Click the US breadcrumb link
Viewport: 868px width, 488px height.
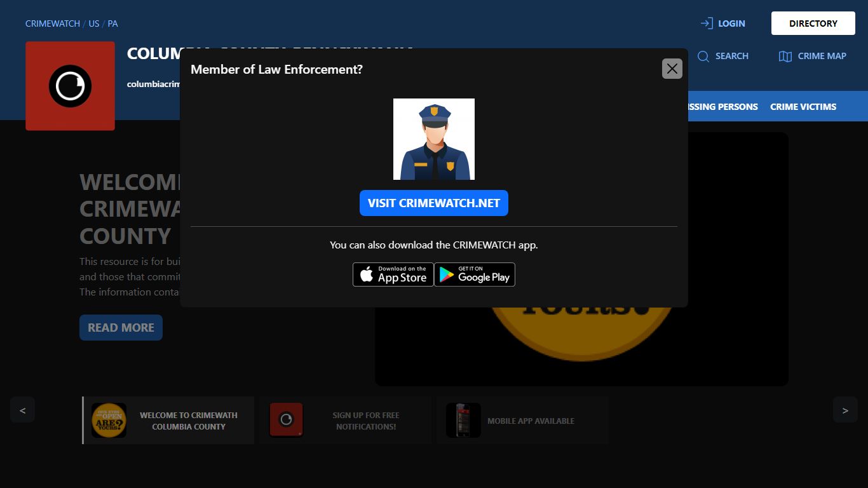[x=94, y=24]
